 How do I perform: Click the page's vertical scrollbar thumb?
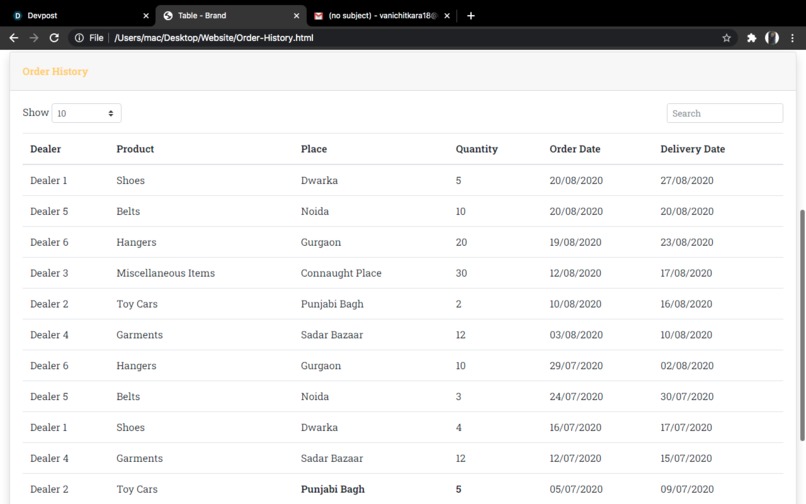point(802,325)
